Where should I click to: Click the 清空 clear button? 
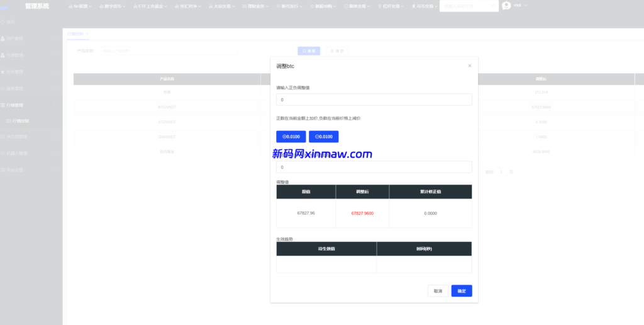[337, 51]
